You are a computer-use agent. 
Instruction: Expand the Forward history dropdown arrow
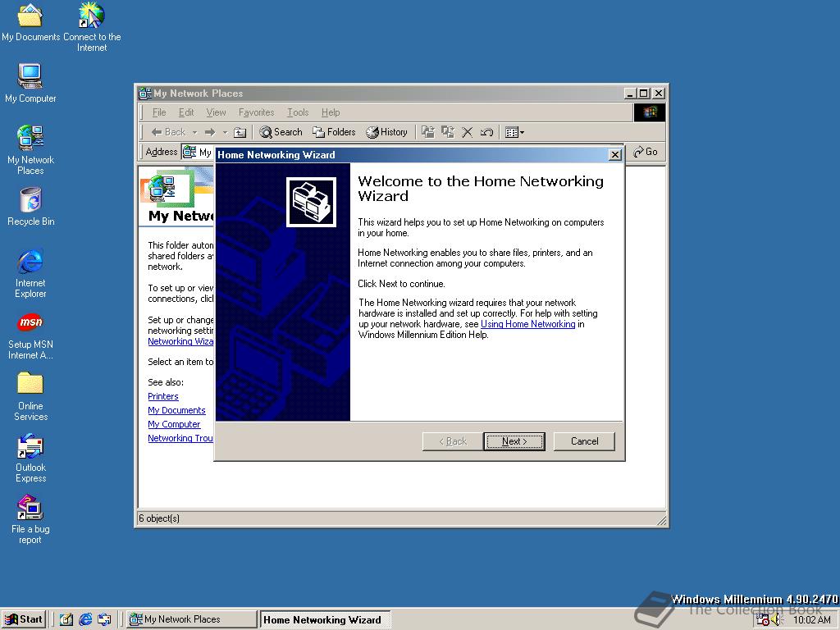click(x=225, y=132)
